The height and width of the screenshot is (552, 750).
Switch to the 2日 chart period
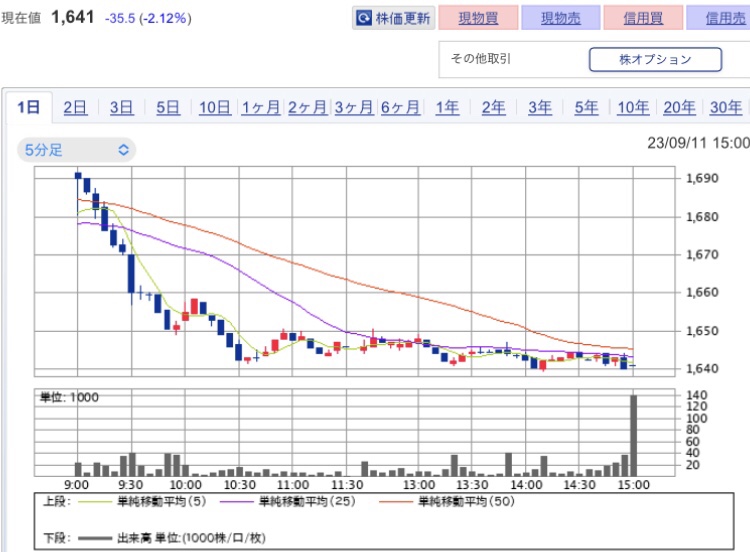75,107
